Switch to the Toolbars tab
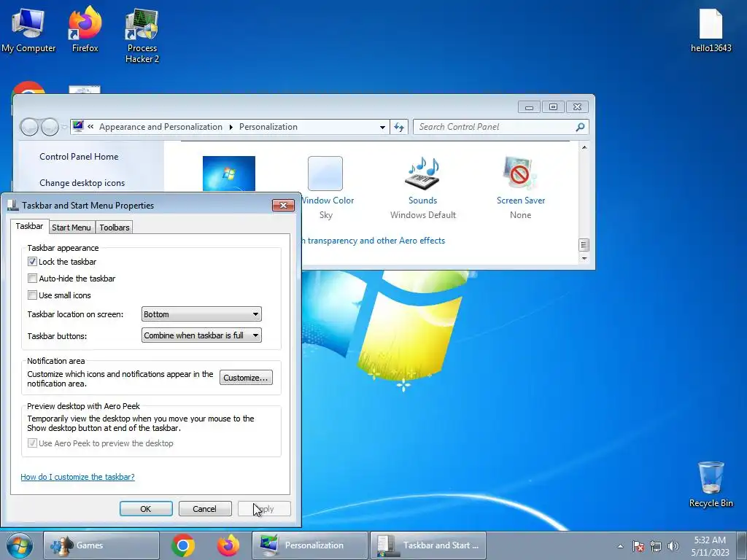The image size is (747, 560). 115,227
